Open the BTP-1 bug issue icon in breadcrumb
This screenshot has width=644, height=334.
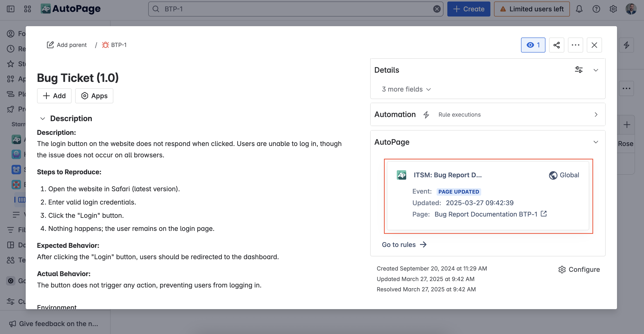pos(105,45)
